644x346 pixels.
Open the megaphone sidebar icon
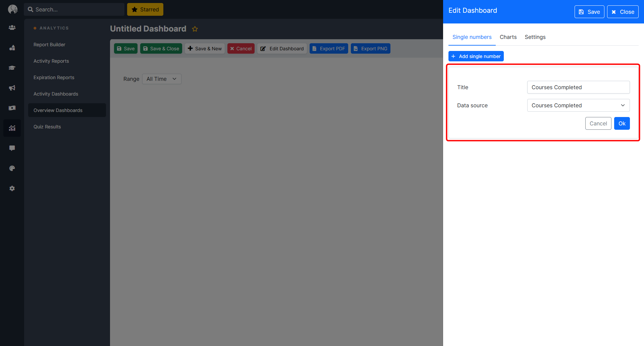point(12,88)
